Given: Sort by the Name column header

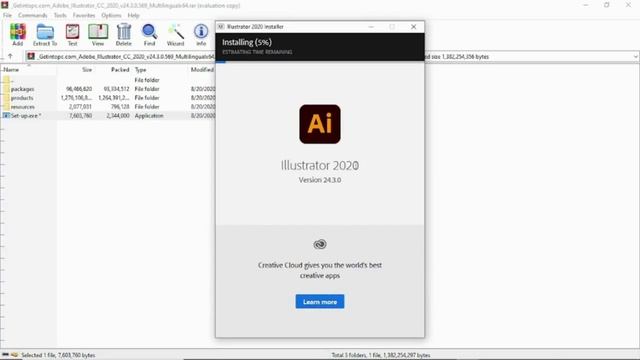Looking at the screenshot, I should (11, 70).
